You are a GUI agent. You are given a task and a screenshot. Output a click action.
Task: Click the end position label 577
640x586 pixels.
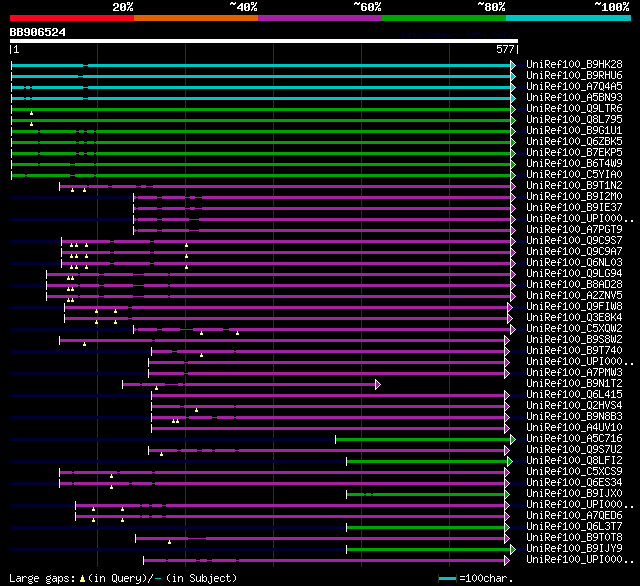(x=505, y=49)
